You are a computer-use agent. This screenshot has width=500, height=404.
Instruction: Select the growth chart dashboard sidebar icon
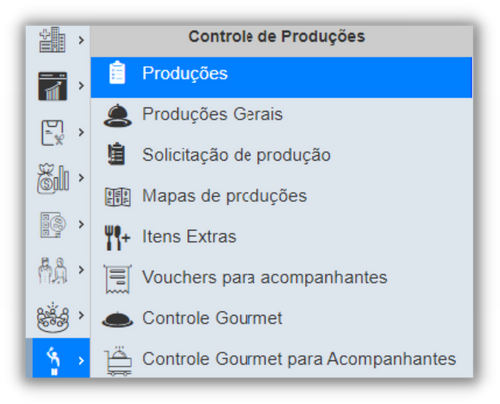tap(52, 86)
